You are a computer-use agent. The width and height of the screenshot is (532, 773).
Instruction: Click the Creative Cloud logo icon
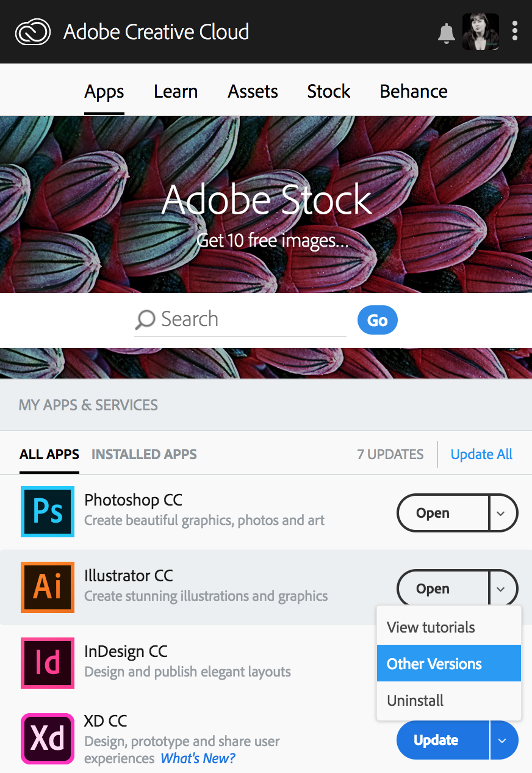(x=33, y=32)
